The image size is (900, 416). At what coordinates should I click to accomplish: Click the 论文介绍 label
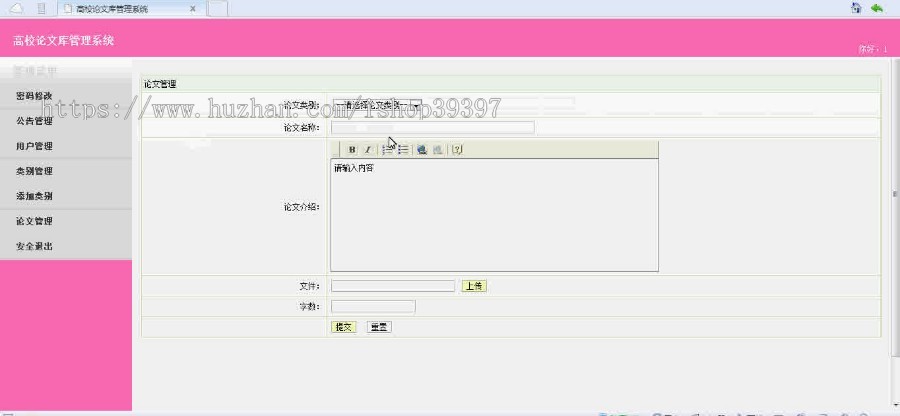pos(302,207)
